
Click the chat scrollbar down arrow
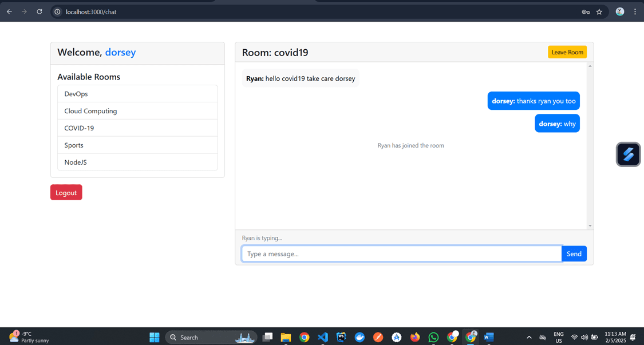590,226
